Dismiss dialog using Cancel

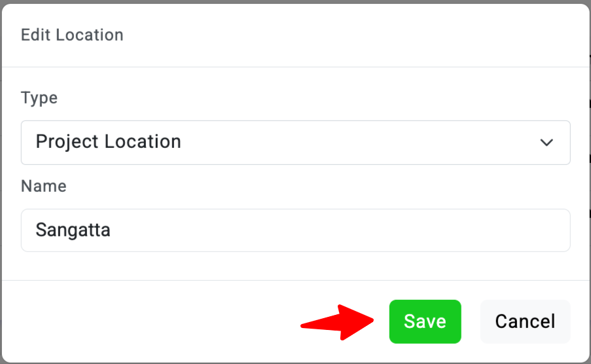tap(525, 321)
